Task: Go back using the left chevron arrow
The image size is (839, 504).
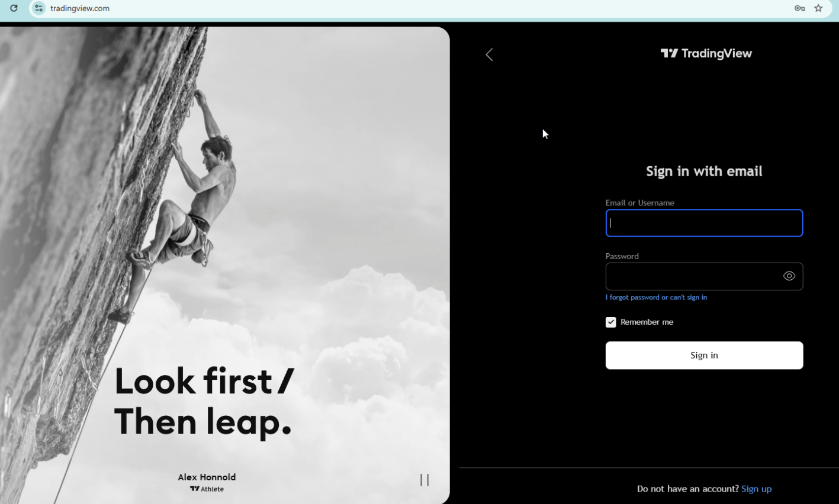Action: [x=489, y=54]
